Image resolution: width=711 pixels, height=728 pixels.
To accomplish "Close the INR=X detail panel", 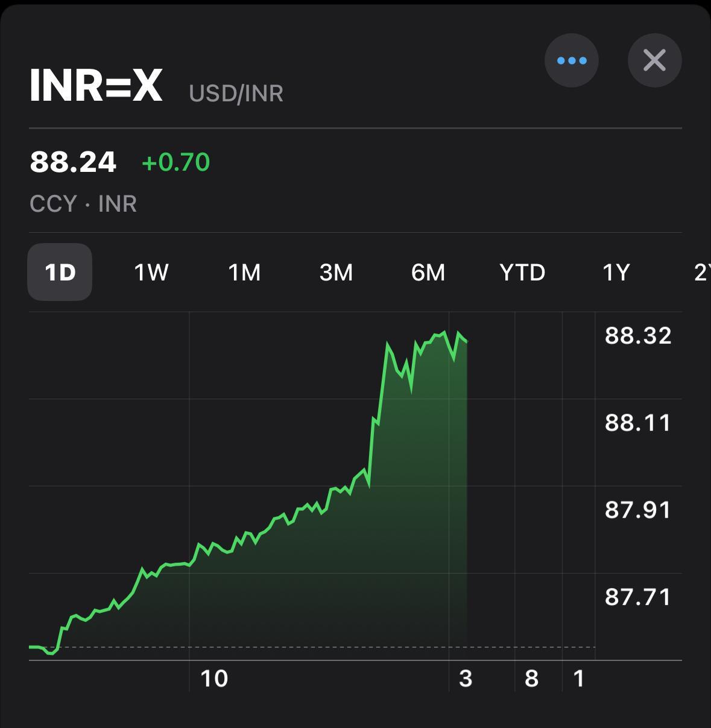I will pyautogui.click(x=654, y=60).
